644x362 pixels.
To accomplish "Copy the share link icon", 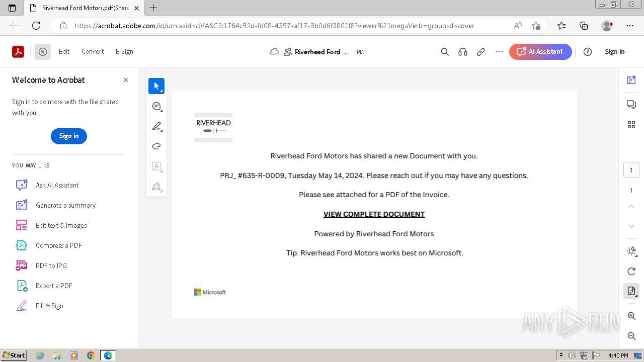I will click(x=481, y=52).
